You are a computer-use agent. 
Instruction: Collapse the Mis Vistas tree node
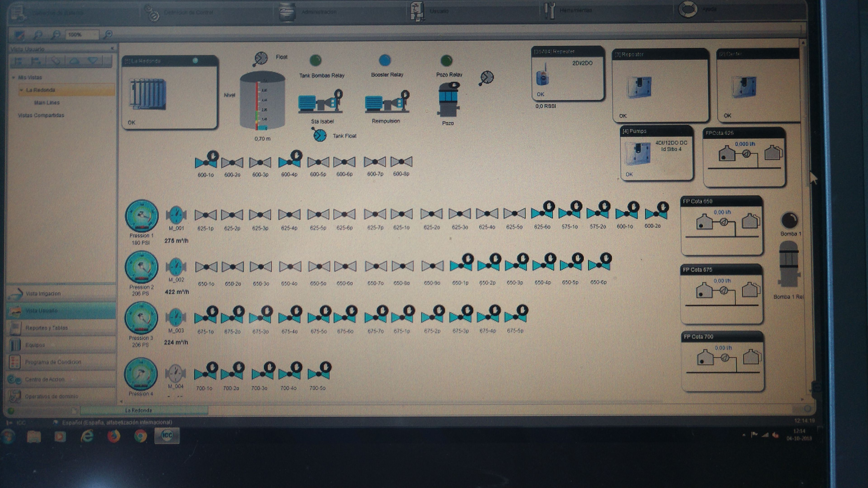pos(14,77)
